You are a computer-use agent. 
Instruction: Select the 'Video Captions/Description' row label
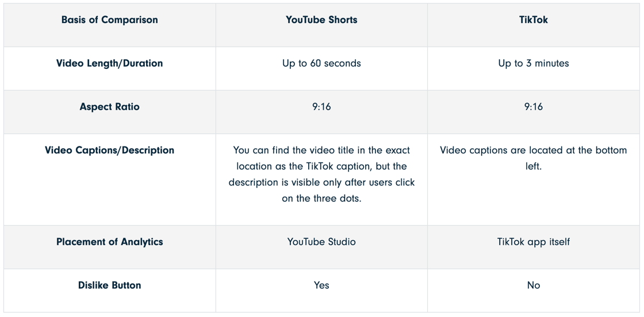109,150
